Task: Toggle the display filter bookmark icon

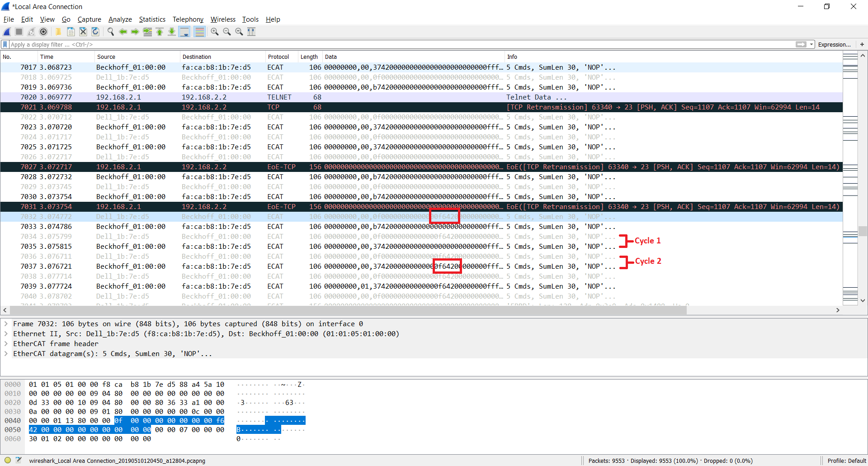Action: (x=5, y=44)
